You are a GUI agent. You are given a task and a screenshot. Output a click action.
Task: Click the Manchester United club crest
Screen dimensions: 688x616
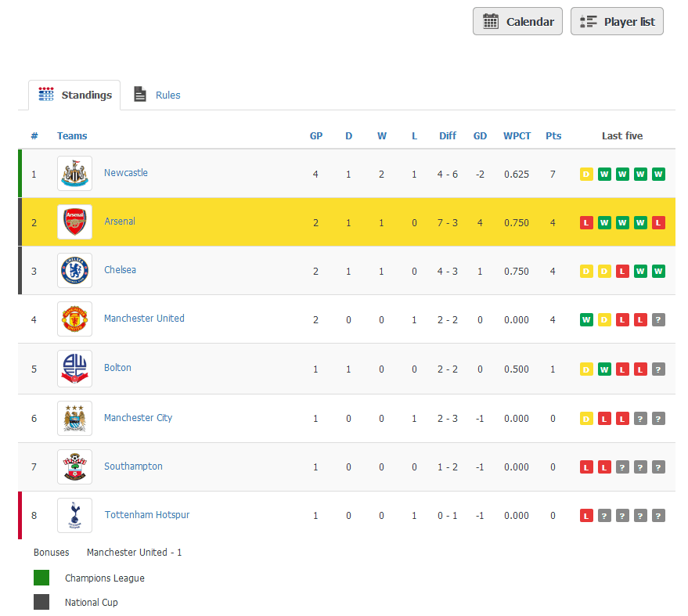click(74, 319)
